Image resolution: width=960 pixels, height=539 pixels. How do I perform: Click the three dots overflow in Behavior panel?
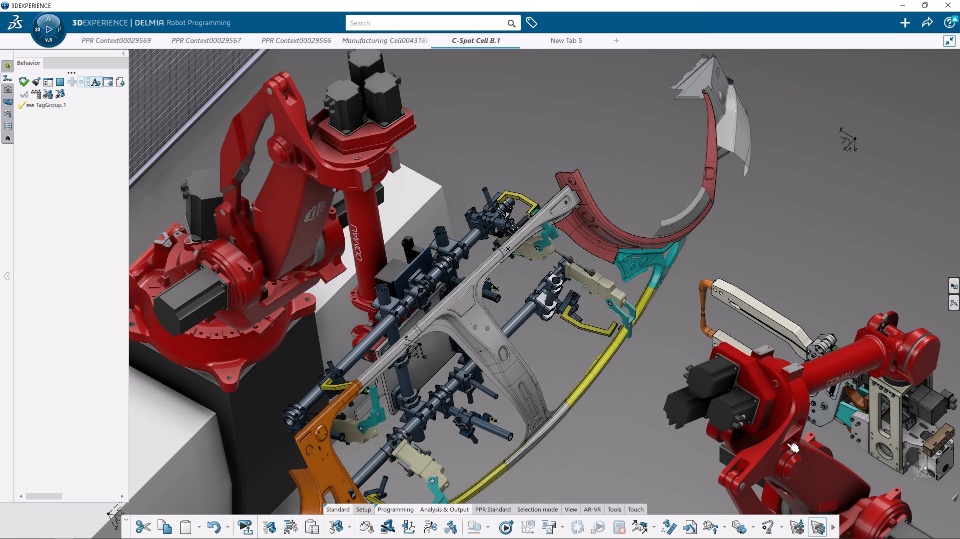71,73
